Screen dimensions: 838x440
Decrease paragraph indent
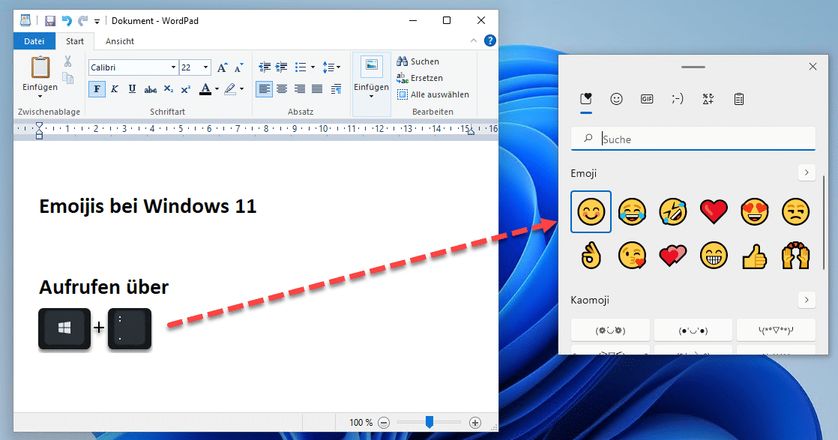265,67
